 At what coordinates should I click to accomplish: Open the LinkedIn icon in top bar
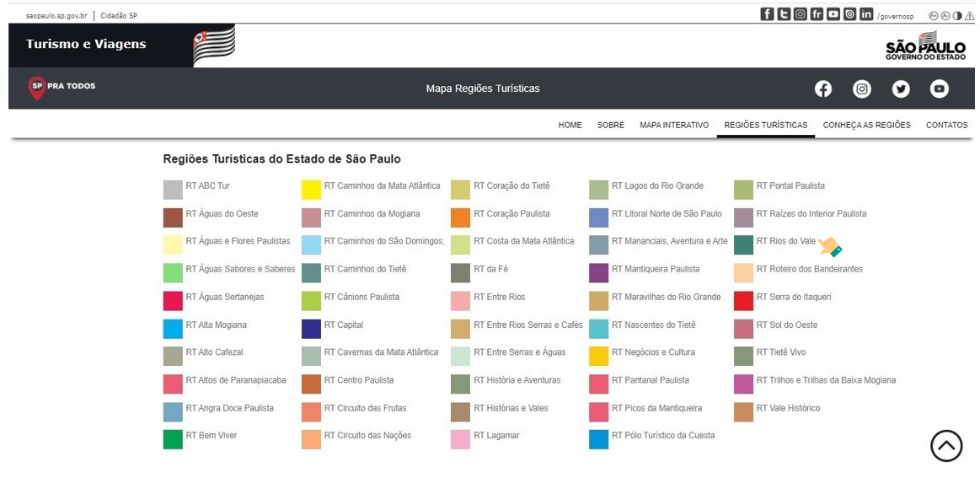pos(865,14)
